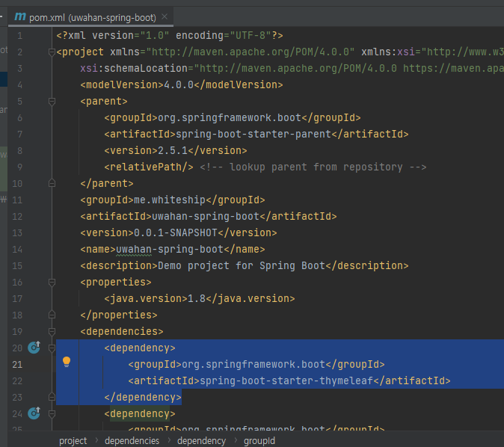504x447 pixels.
Task: Collapse parent closing fold marker on line 10
Action: tap(52, 183)
